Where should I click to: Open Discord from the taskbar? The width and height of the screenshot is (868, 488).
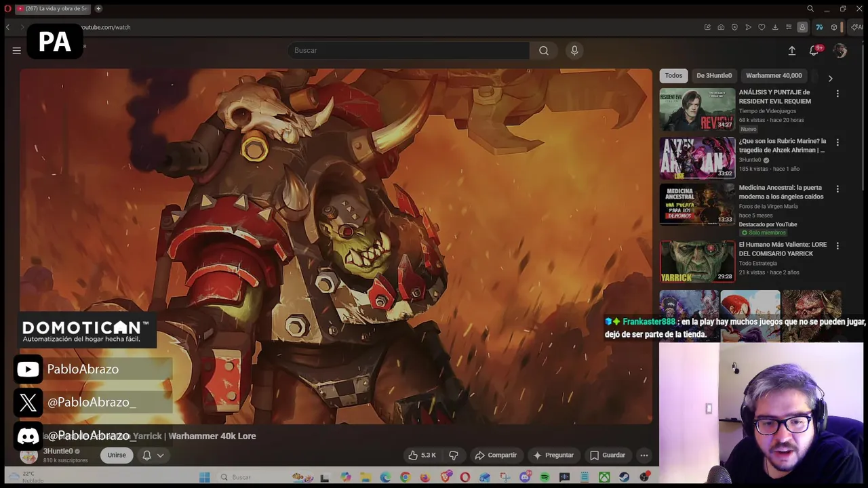(x=526, y=477)
